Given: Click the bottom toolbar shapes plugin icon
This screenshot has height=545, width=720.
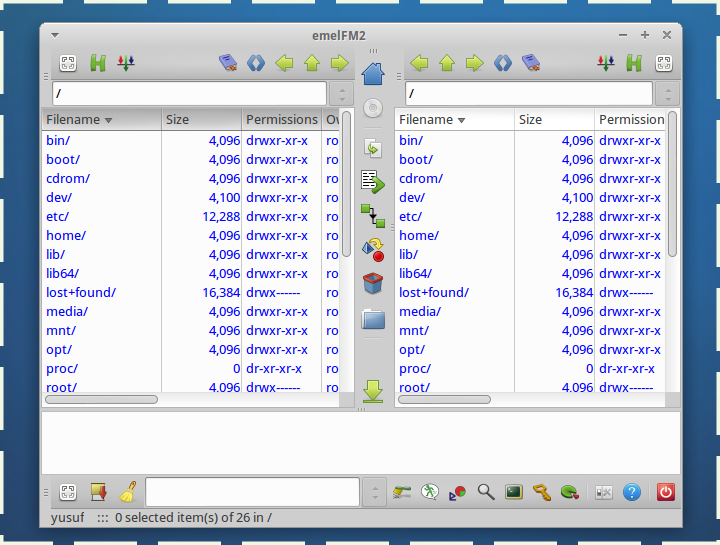Looking at the screenshot, I should tap(458, 493).
